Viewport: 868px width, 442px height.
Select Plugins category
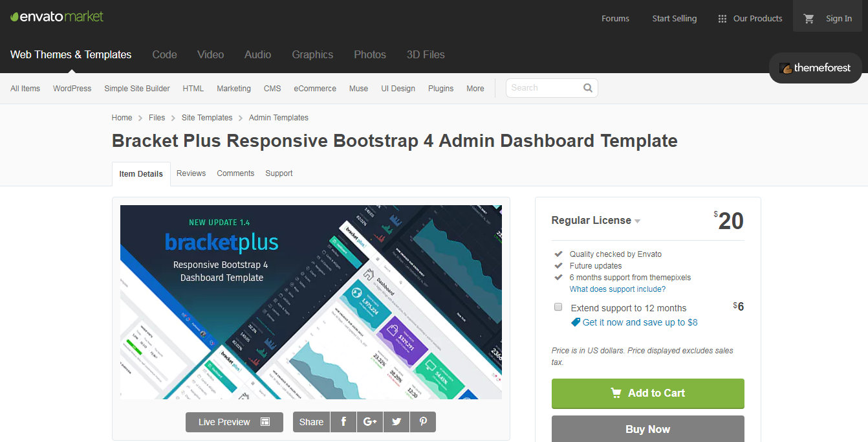440,89
